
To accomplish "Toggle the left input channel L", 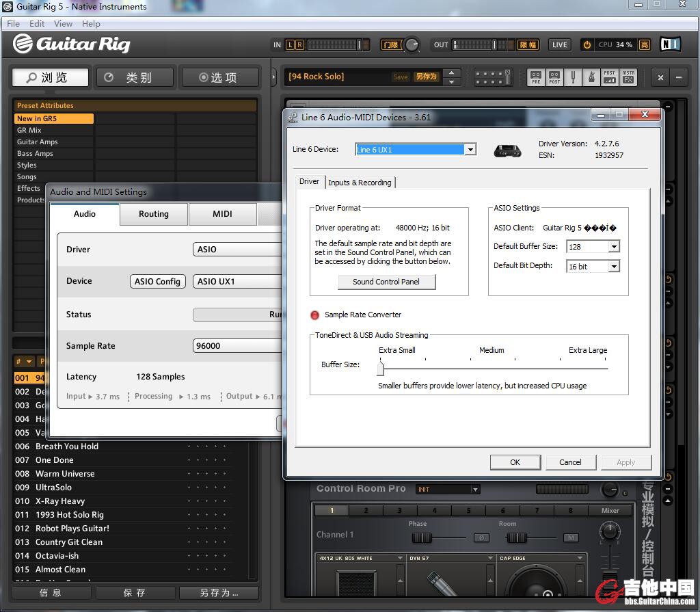I will point(291,45).
